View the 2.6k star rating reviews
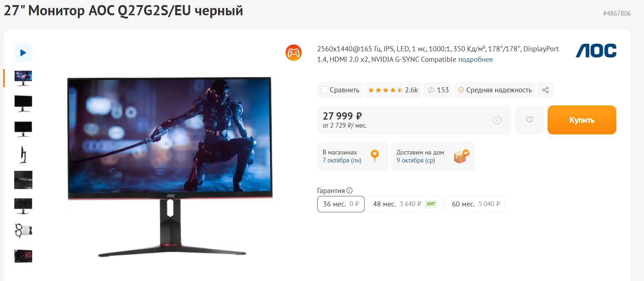 pos(393,90)
